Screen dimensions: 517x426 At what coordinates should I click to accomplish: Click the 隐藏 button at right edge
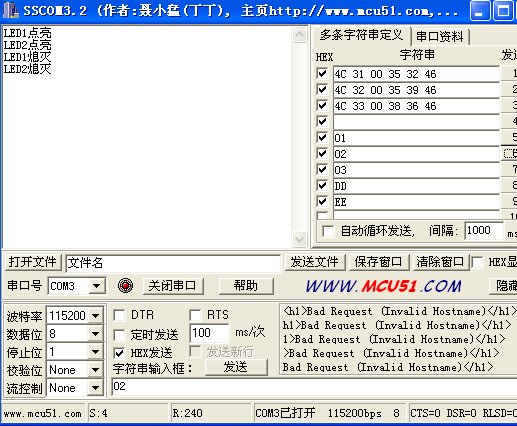[x=503, y=286]
